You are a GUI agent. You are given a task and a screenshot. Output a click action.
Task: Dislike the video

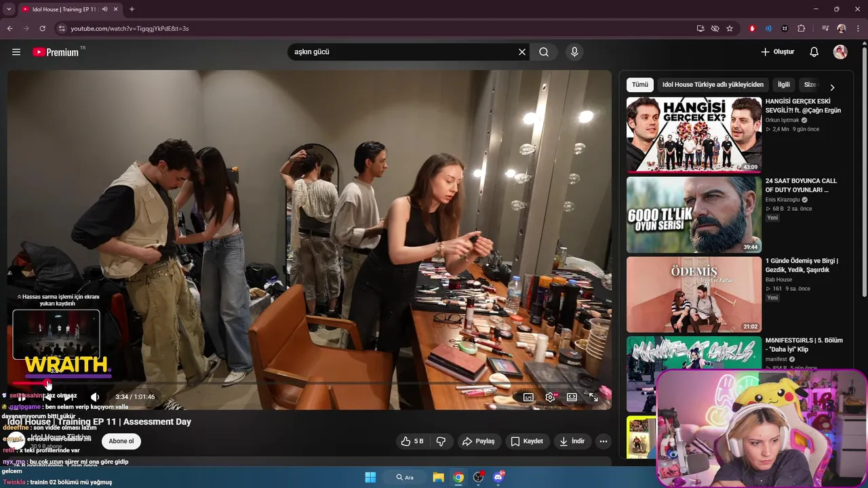441,441
